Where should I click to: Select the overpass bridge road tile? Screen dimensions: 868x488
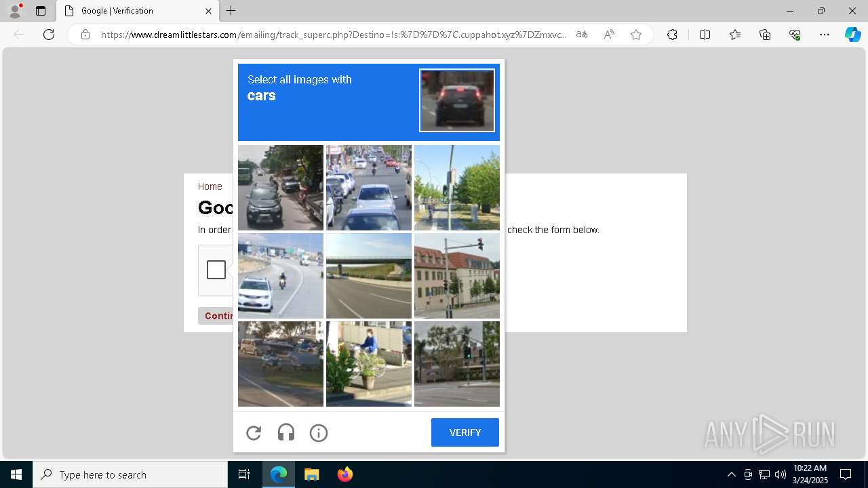tap(369, 276)
